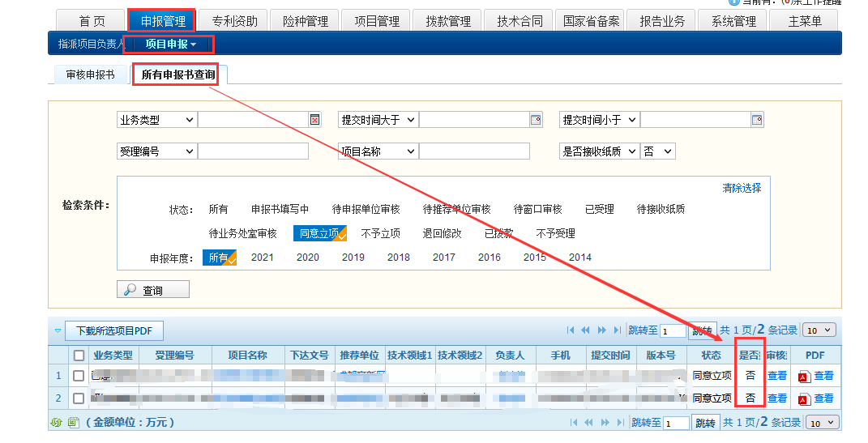The width and height of the screenshot is (868, 443).
Task: Tick the checkbox for row 2
Action: (79, 398)
